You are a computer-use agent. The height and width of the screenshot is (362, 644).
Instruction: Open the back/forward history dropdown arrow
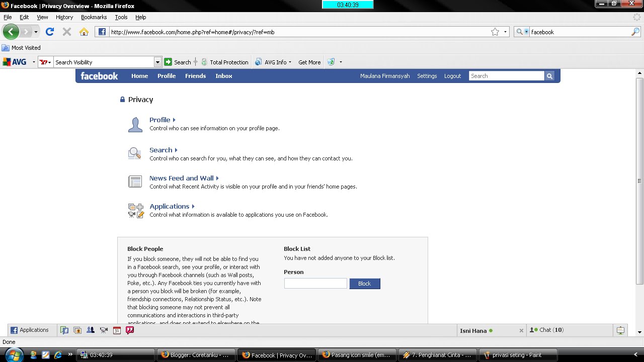(36, 32)
